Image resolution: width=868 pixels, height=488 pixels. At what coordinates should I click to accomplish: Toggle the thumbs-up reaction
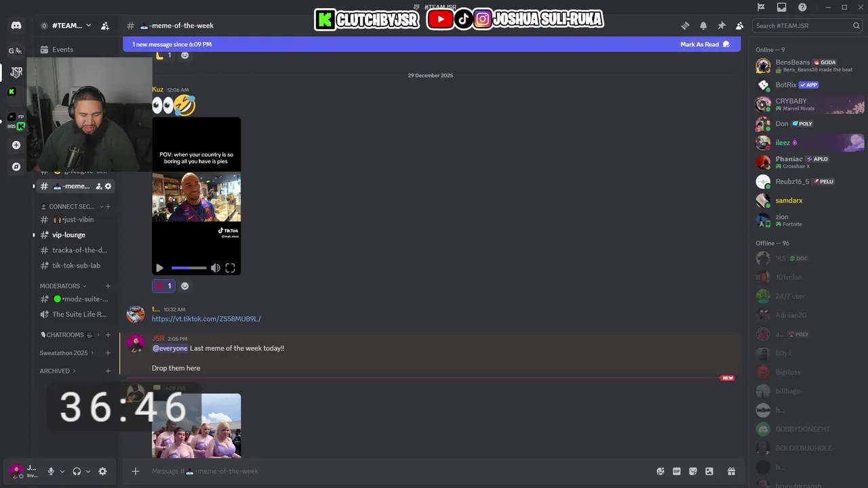[x=163, y=55]
